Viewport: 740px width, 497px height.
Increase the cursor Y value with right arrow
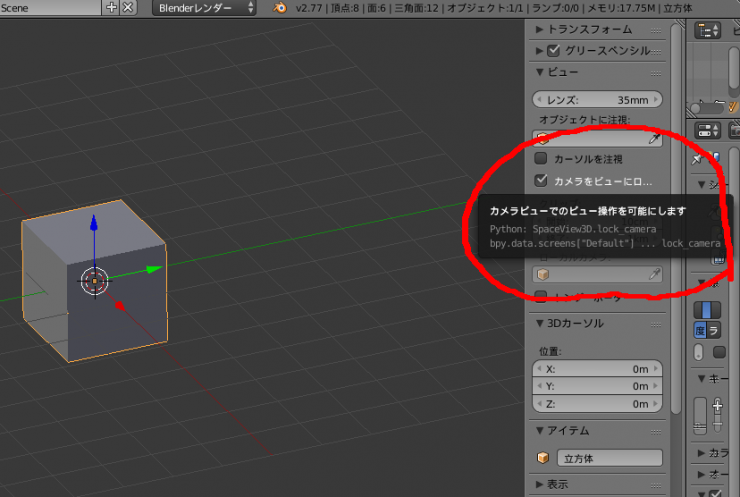(x=656, y=386)
